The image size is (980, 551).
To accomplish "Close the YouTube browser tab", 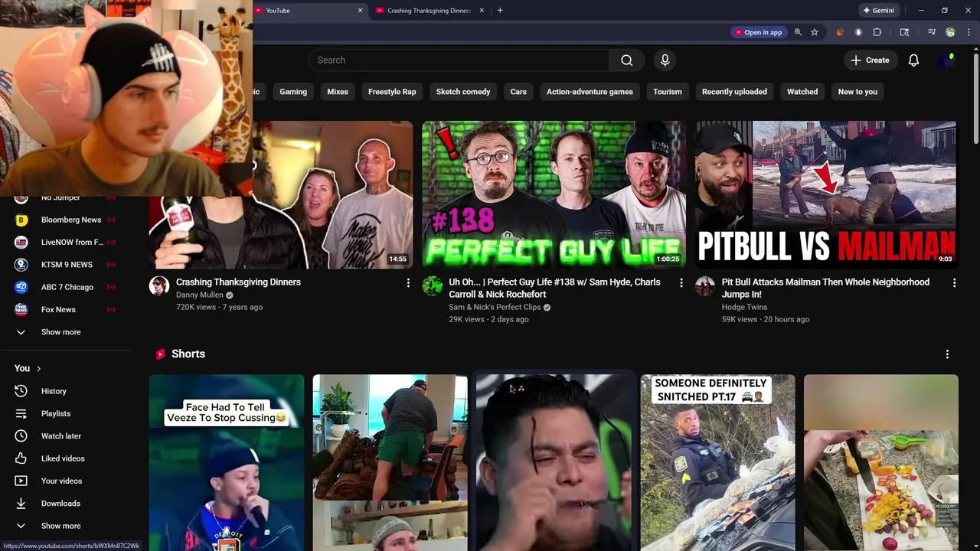I will pyautogui.click(x=360, y=11).
